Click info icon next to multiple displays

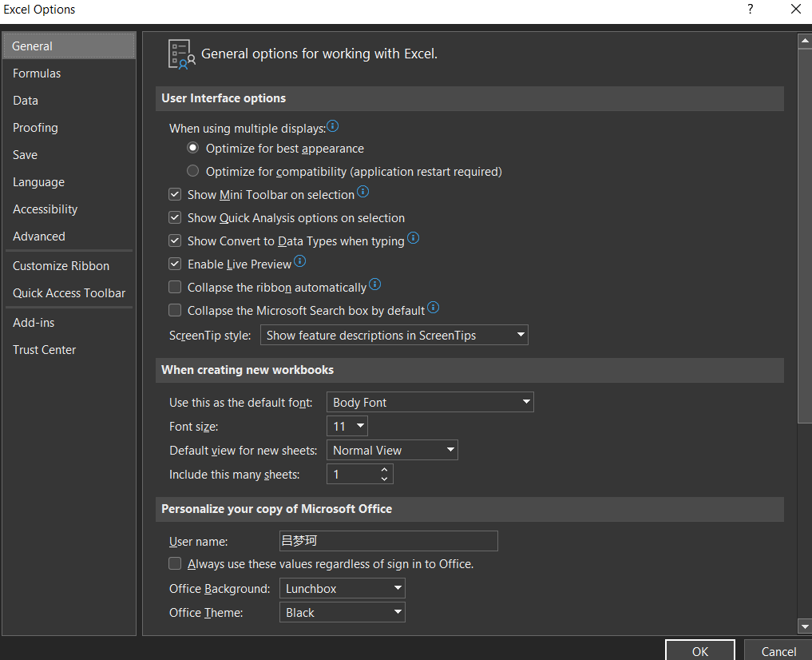tap(332, 126)
